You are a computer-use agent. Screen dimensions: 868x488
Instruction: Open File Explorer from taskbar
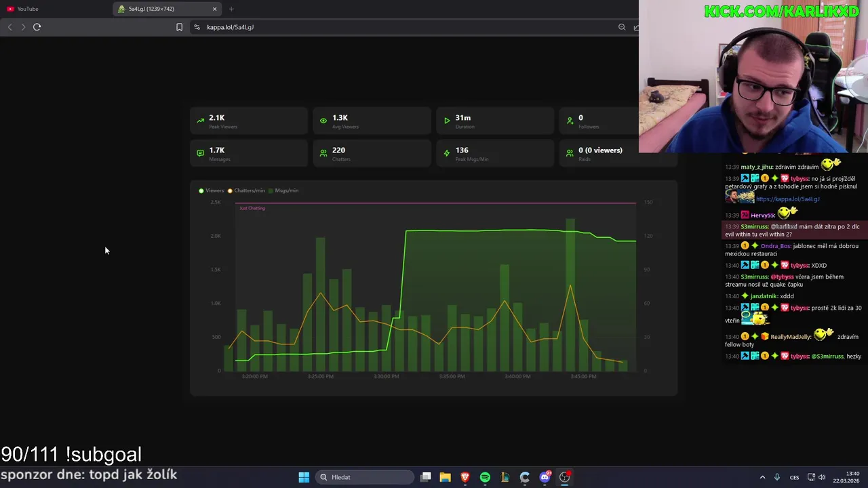pyautogui.click(x=446, y=477)
